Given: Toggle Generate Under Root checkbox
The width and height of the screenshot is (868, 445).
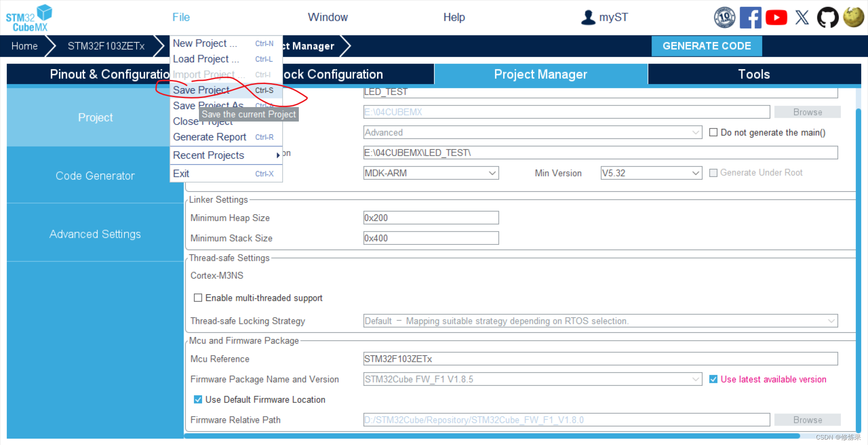Looking at the screenshot, I should (x=713, y=173).
